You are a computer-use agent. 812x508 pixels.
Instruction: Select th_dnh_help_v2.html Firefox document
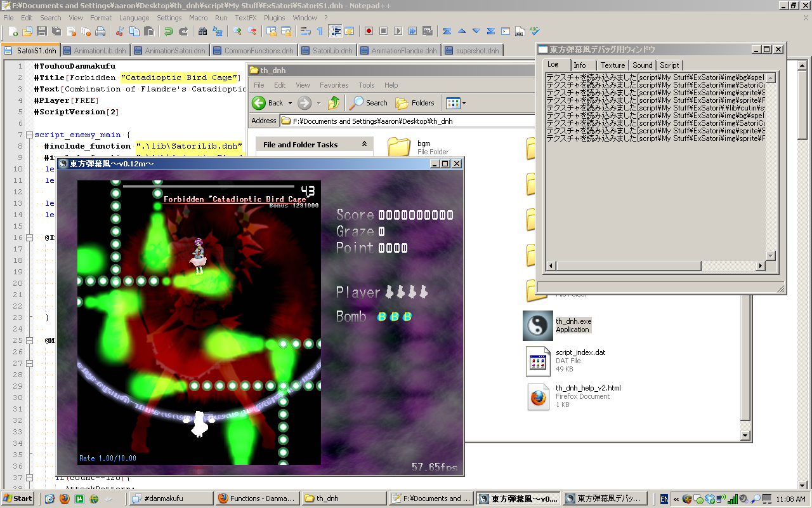point(574,396)
